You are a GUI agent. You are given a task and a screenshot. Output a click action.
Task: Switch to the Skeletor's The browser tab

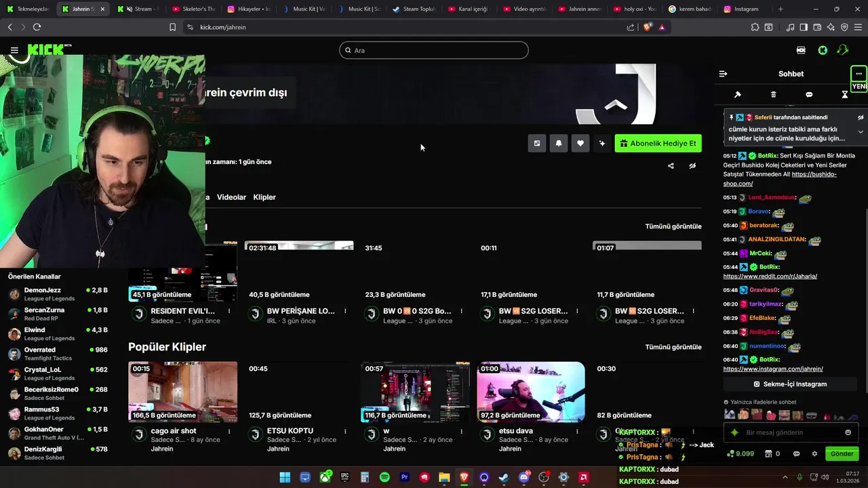point(193,9)
